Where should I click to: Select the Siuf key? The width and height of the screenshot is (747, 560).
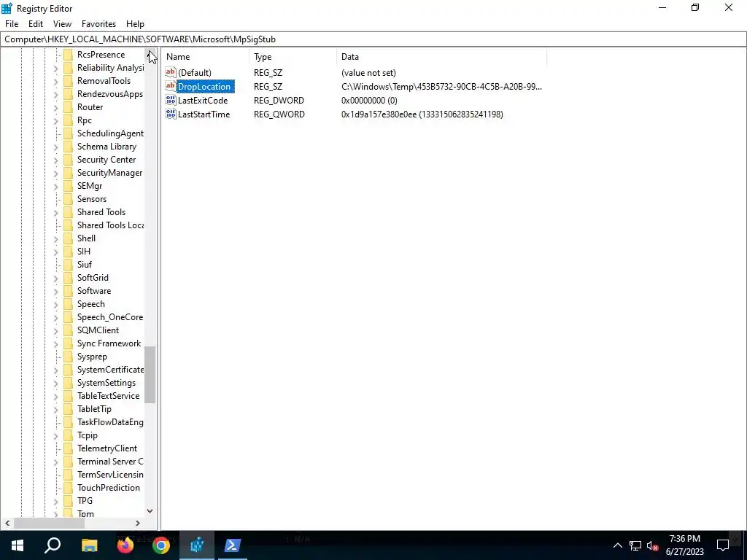coord(85,264)
